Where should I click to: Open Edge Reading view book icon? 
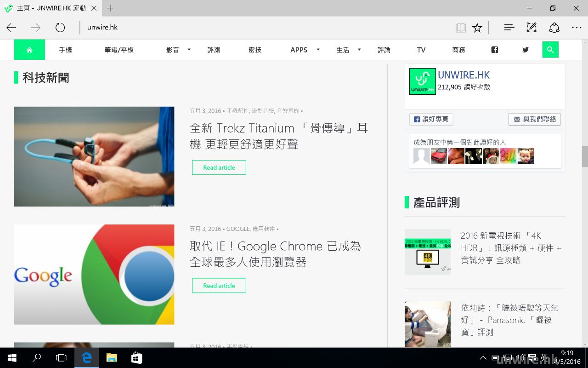[460, 28]
